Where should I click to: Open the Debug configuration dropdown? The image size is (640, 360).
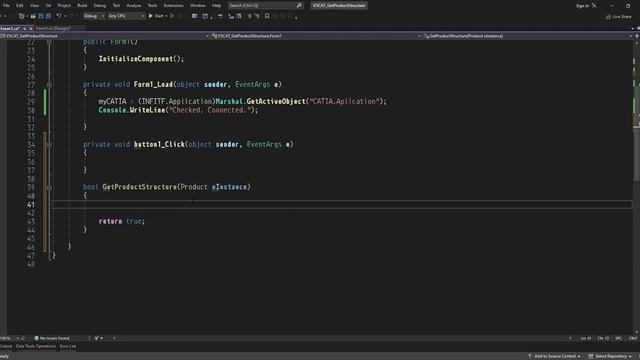(93, 16)
